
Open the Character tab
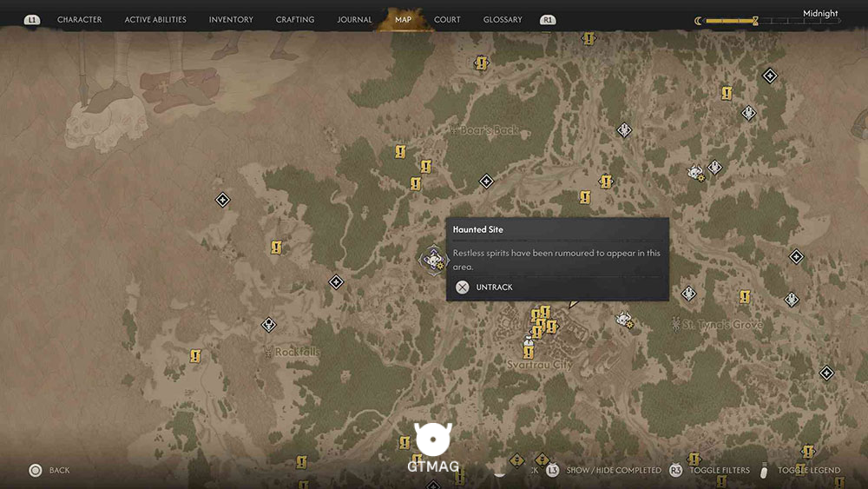(x=79, y=19)
